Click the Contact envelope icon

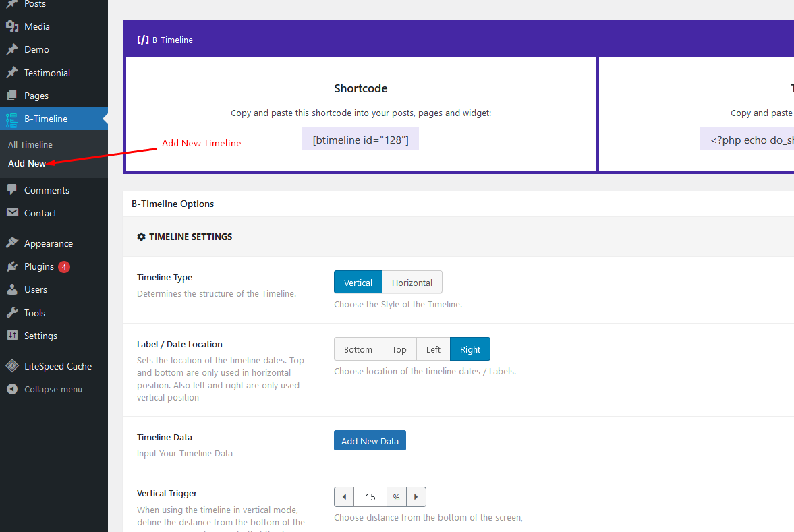[x=12, y=212]
